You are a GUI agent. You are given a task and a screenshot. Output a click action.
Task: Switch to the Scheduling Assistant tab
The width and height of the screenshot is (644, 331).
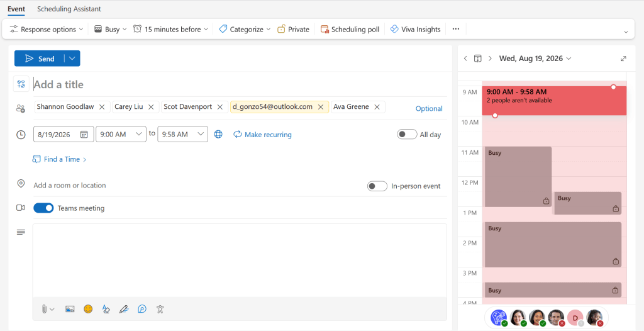tap(69, 9)
